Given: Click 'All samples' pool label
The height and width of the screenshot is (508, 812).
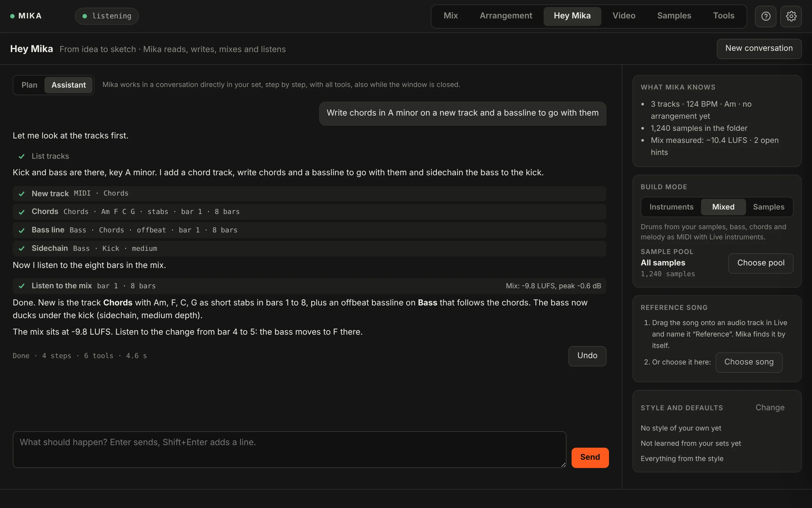Looking at the screenshot, I should tap(663, 263).
